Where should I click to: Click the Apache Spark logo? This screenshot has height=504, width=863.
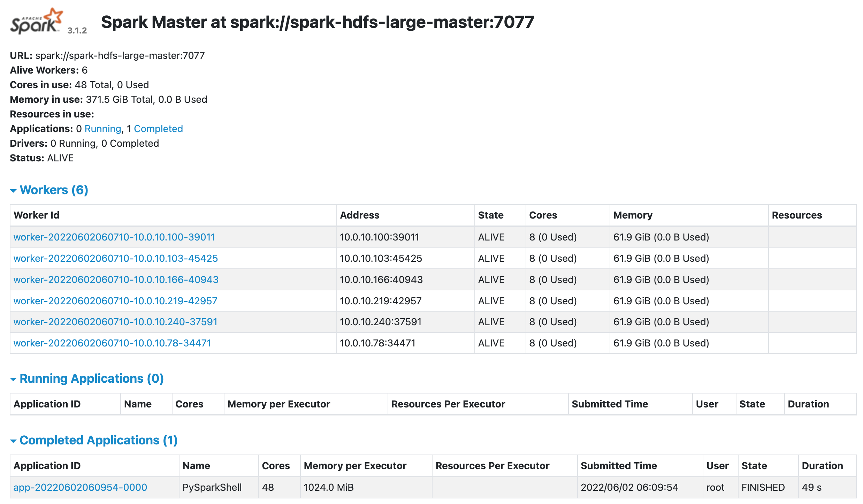[x=36, y=21]
